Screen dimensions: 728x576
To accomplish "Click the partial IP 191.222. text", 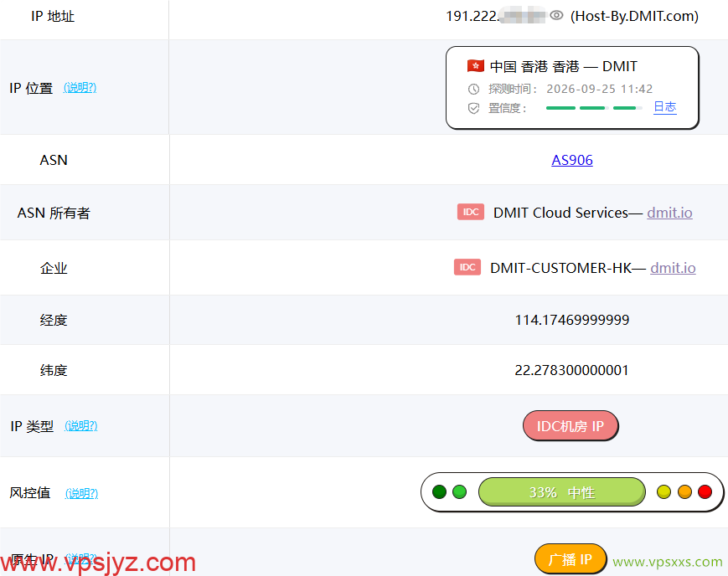I will [x=472, y=16].
